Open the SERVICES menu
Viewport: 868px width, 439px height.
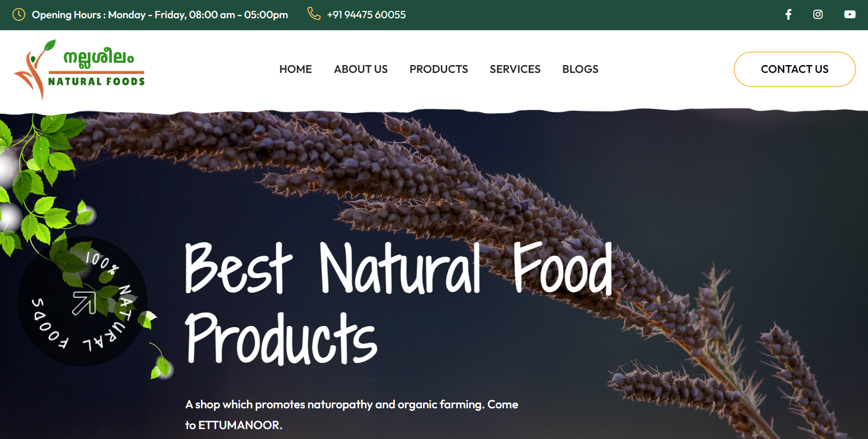tap(515, 69)
